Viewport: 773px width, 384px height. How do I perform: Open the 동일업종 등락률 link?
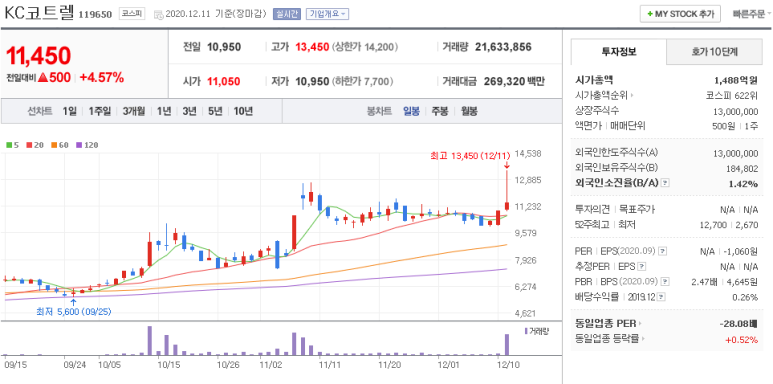(x=611, y=339)
